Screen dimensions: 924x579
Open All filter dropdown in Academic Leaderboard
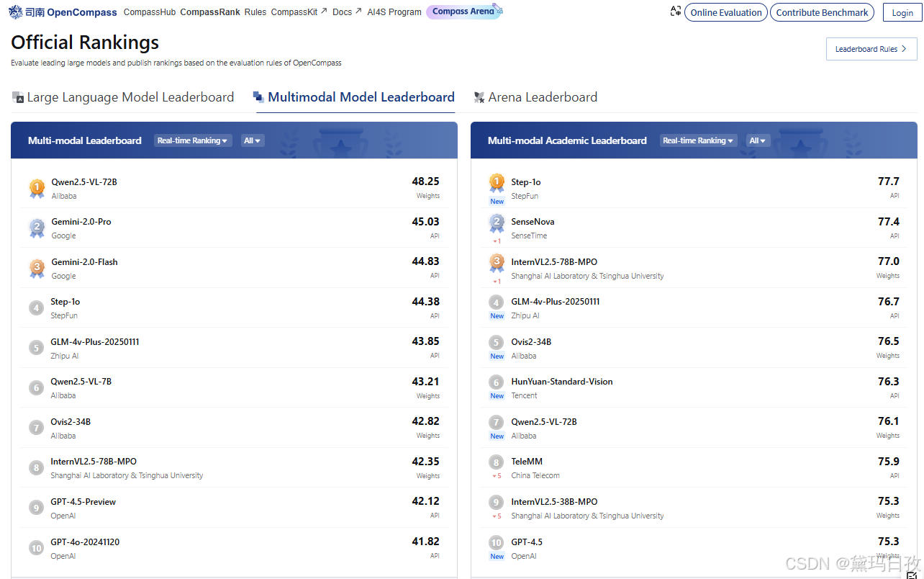pyautogui.click(x=758, y=140)
